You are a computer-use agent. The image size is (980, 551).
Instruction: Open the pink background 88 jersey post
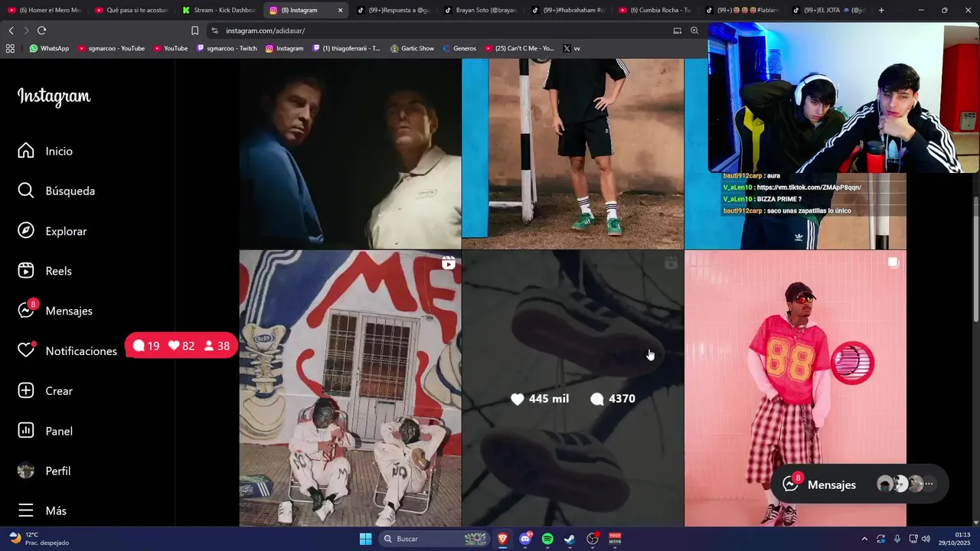pyautogui.click(x=795, y=388)
